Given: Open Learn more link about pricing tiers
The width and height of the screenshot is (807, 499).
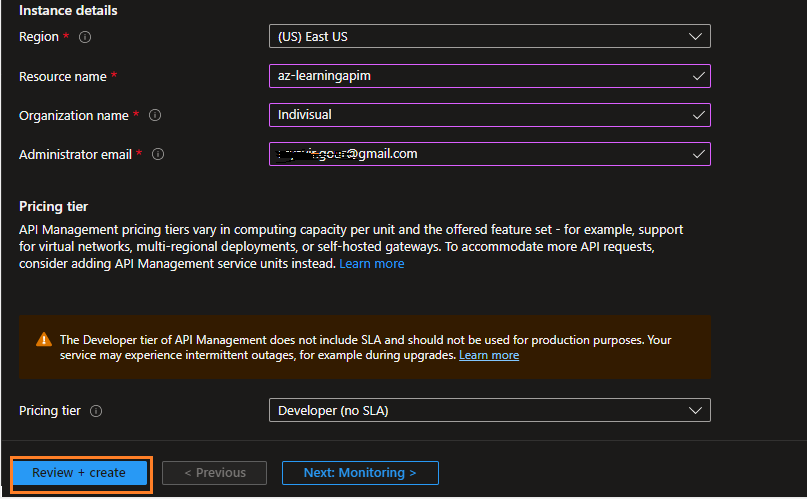Looking at the screenshot, I should (372, 264).
